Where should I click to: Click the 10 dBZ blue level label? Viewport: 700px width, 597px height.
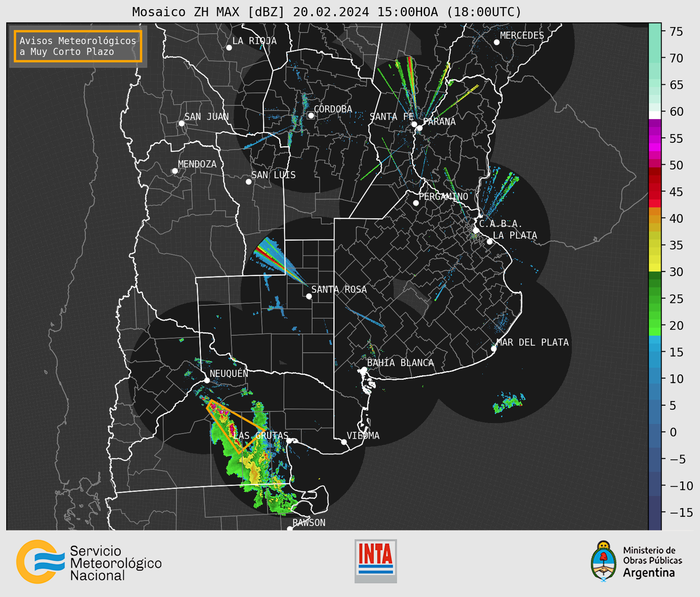[676, 379]
